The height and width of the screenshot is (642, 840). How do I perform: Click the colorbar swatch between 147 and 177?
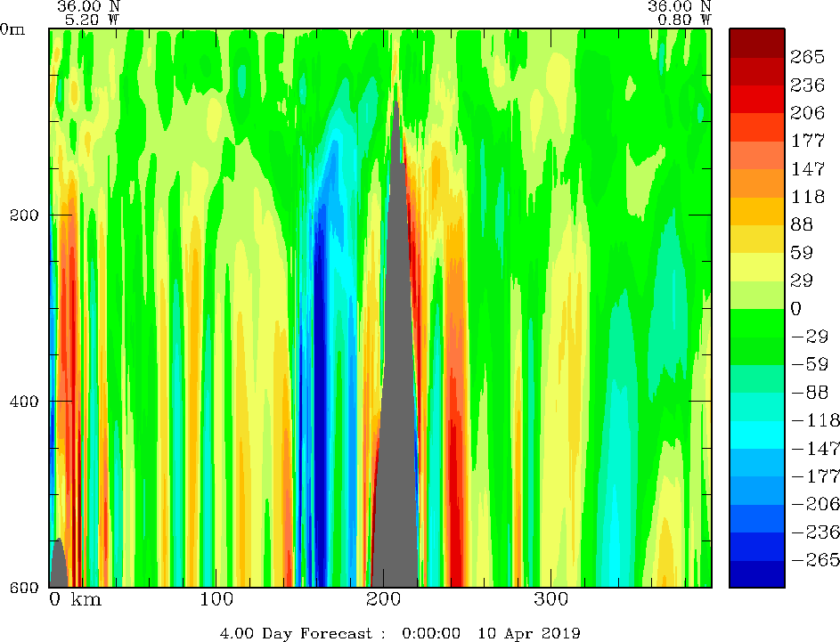[757, 155]
